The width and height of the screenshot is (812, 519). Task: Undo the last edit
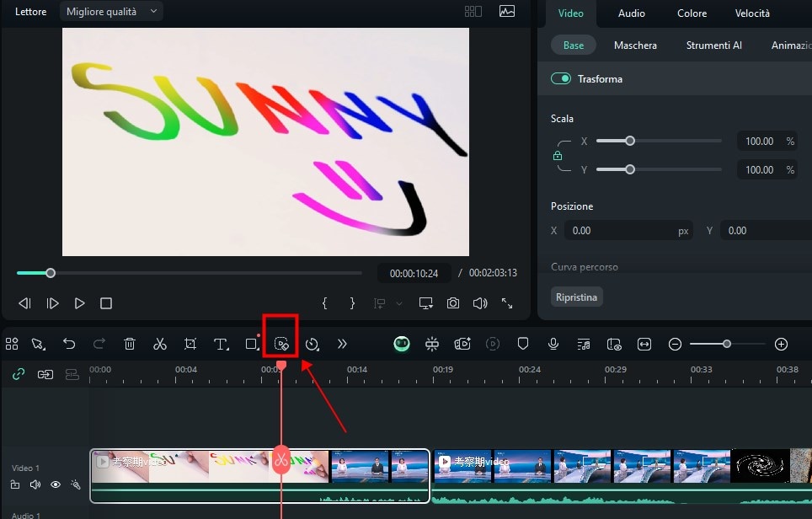(x=69, y=344)
